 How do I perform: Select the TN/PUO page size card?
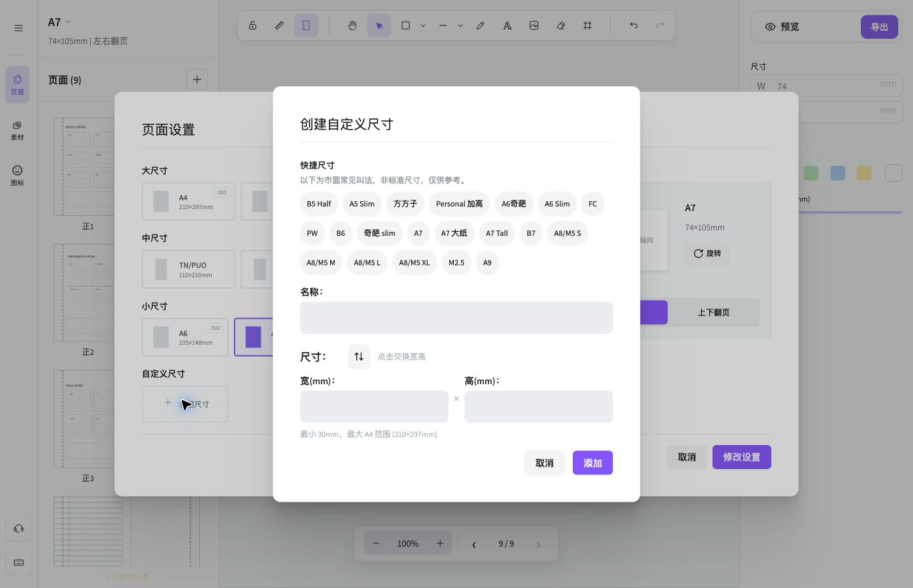[x=188, y=269]
